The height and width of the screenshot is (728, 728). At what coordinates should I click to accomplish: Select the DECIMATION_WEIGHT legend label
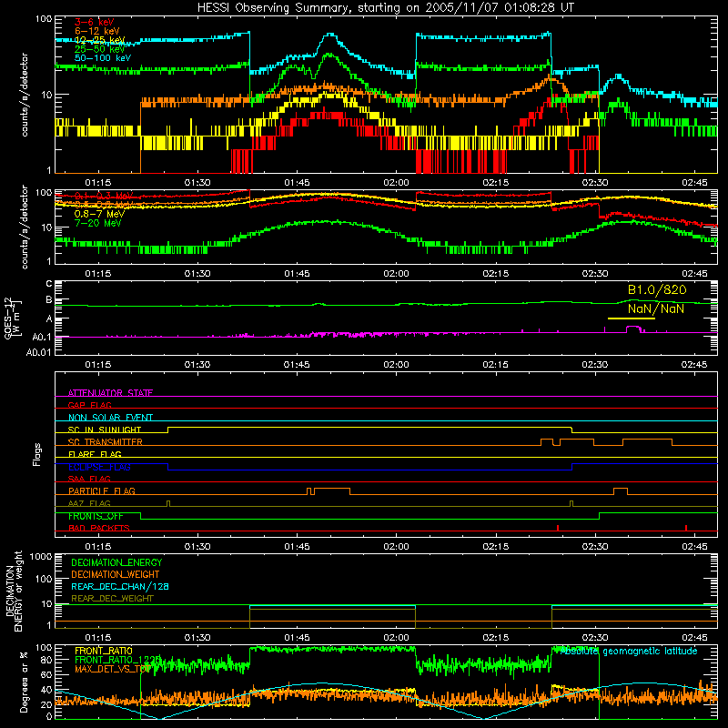tap(116, 575)
